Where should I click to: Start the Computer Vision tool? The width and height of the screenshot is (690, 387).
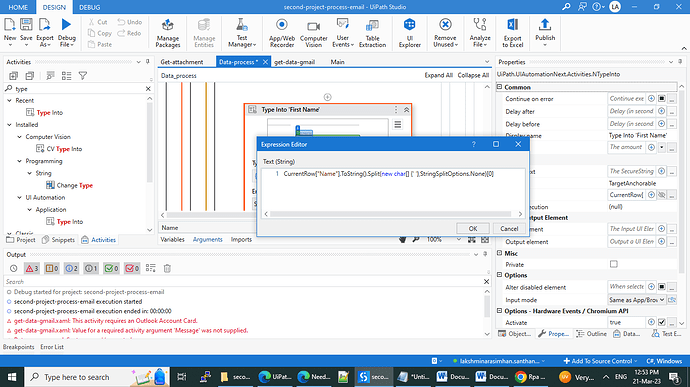coord(313,33)
